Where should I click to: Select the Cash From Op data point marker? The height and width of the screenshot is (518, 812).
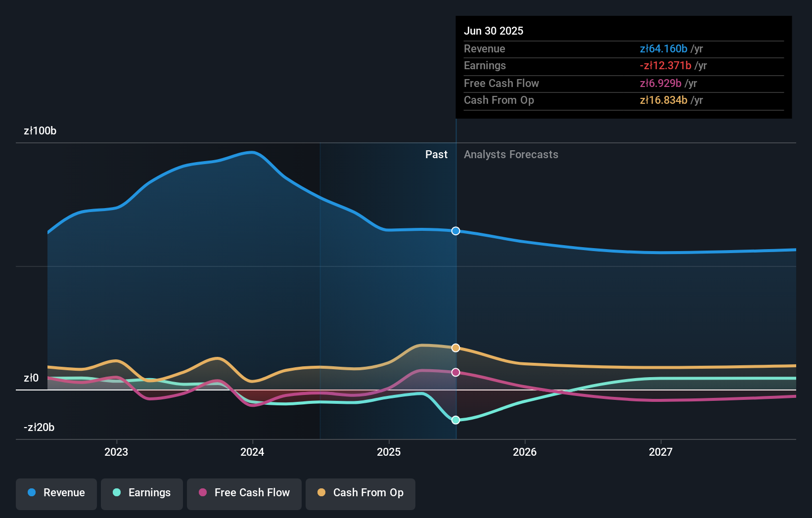(455, 347)
